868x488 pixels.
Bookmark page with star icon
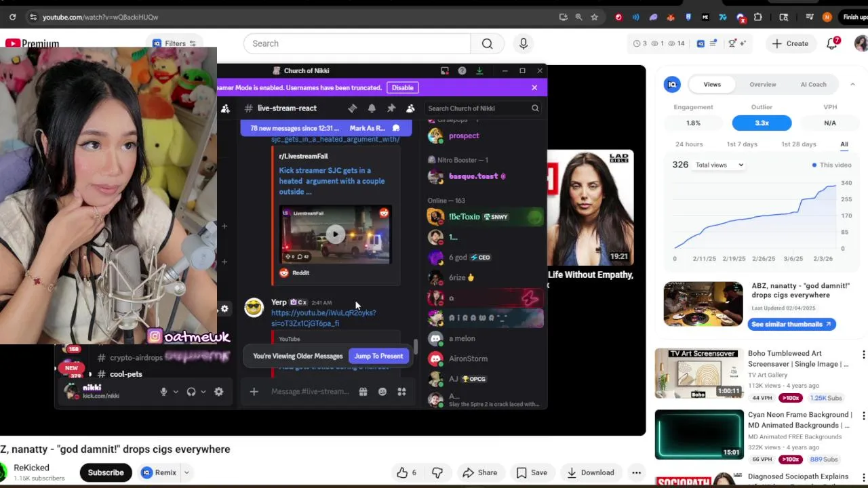(x=595, y=17)
